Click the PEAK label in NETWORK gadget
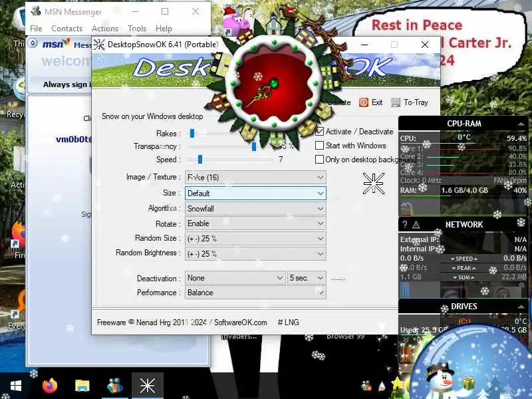 (464, 268)
